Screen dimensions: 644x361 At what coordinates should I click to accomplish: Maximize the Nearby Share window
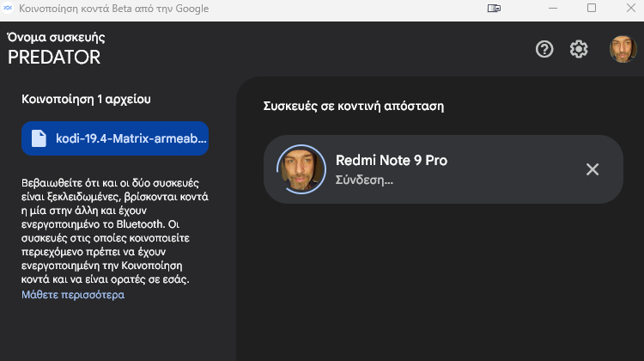(592, 9)
